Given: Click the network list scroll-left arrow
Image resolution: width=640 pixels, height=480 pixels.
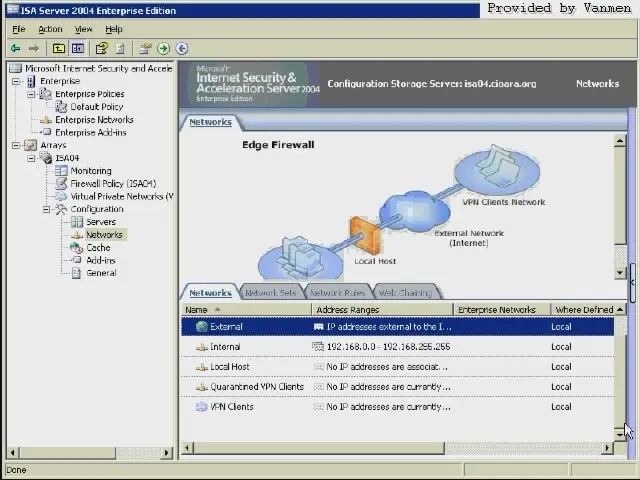Looking at the screenshot, I should [187, 448].
